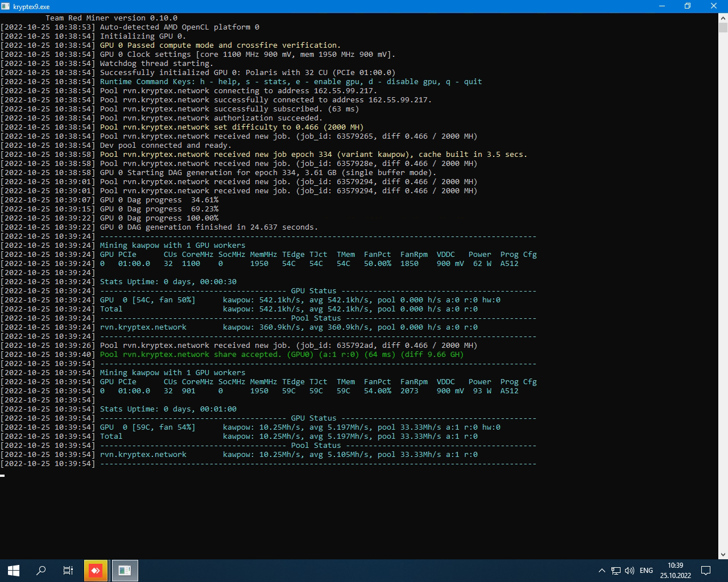The height and width of the screenshot is (582, 728).
Task: Change ENG input language indicator
Action: (646, 571)
